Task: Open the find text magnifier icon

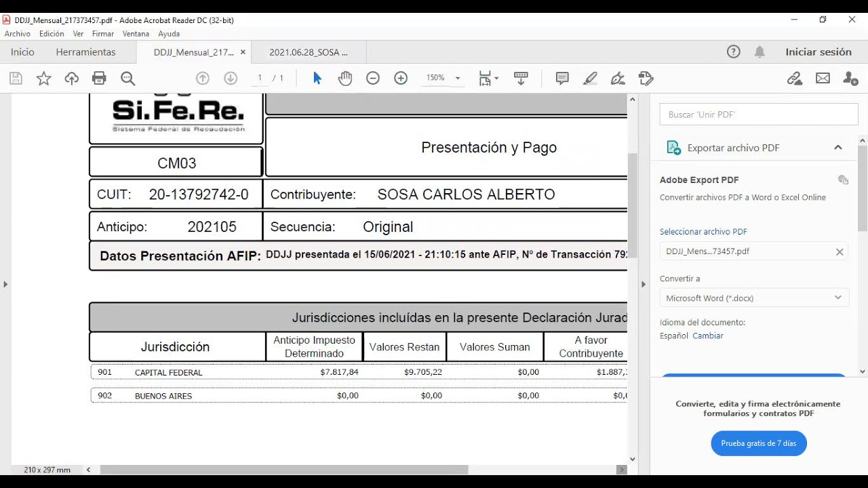Action: click(x=127, y=79)
